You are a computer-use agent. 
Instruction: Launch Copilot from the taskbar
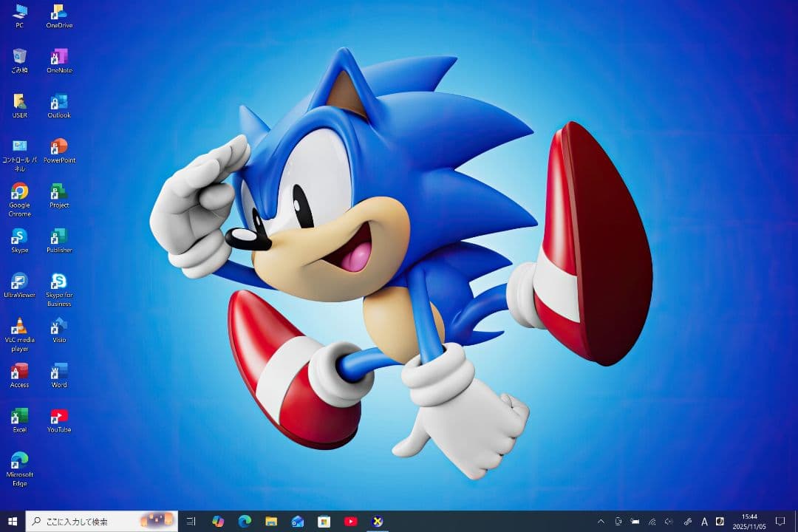pos(218,522)
